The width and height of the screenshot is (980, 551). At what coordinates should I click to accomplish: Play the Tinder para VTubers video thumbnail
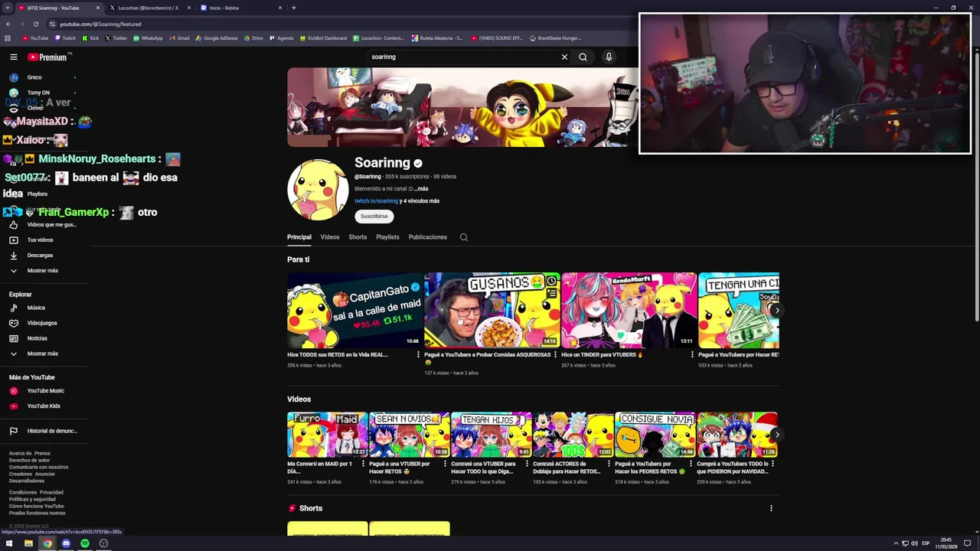(629, 310)
